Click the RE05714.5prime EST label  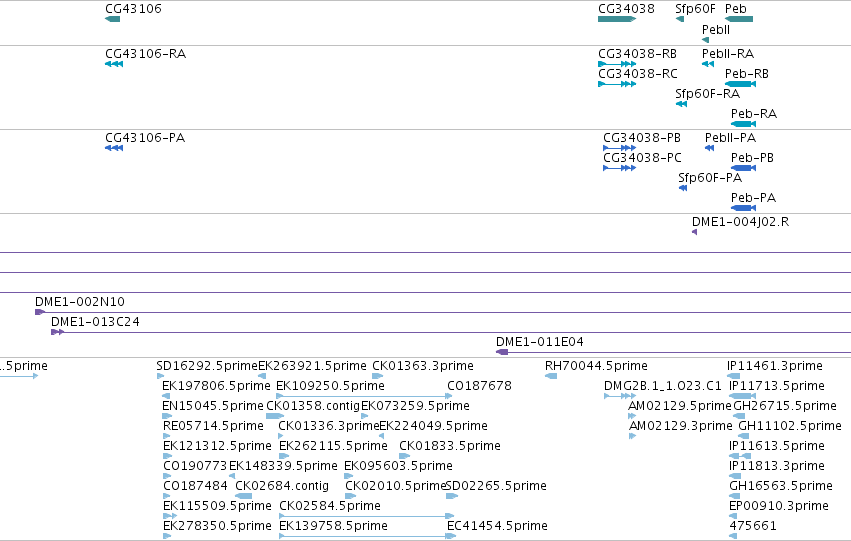pos(213,426)
